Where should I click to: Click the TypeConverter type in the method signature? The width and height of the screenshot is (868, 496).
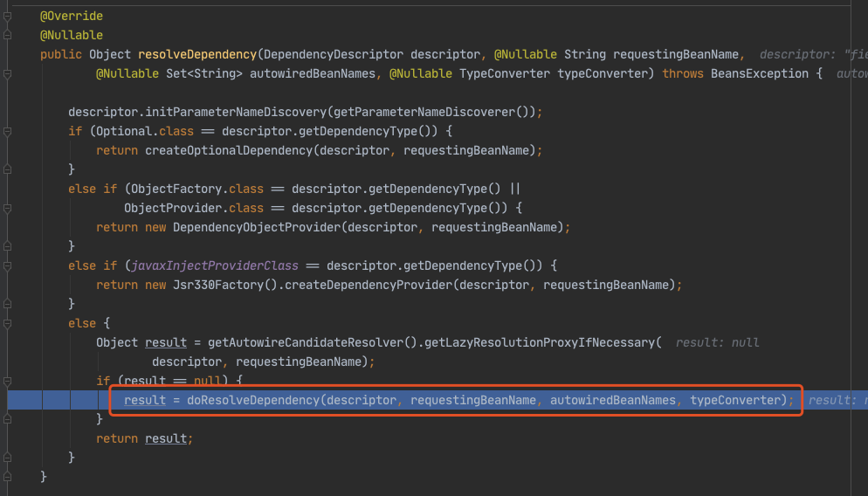[x=505, y=73]
